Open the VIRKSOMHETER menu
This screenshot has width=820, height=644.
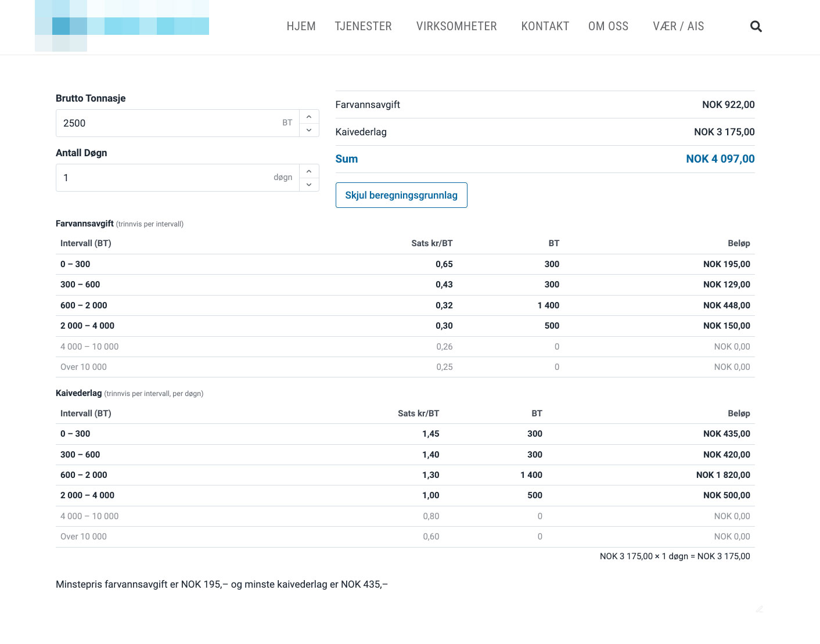click(456, 26)
